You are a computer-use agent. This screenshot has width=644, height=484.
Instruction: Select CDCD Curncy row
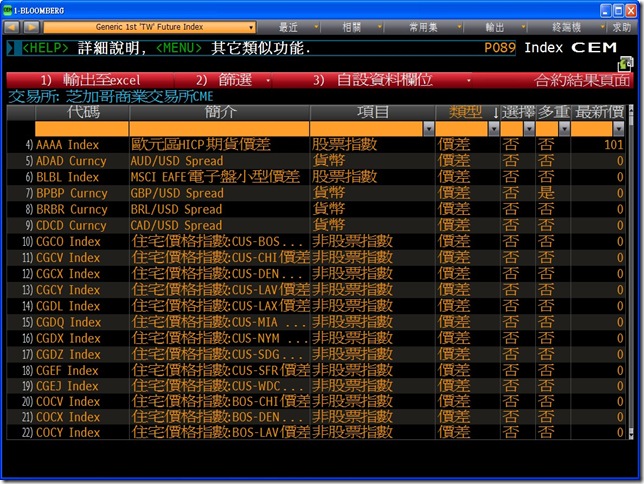[316, 225]
